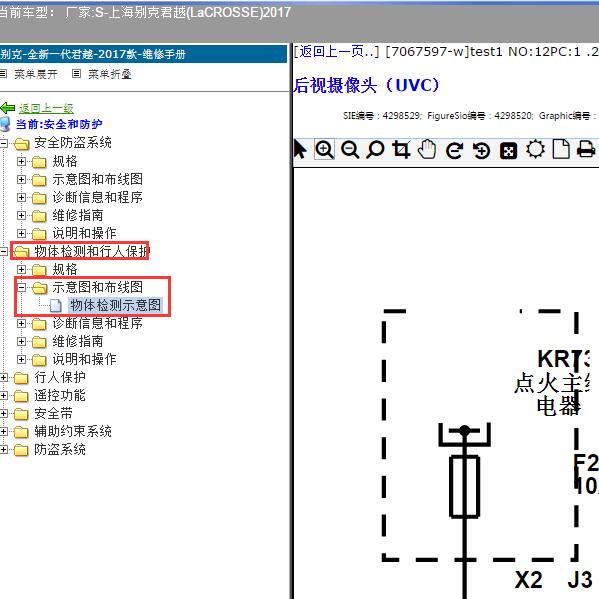This screenshot has height=599, width=599.
Task: Select the 安全防盗系统 folder label
Action: pos(73,143)
